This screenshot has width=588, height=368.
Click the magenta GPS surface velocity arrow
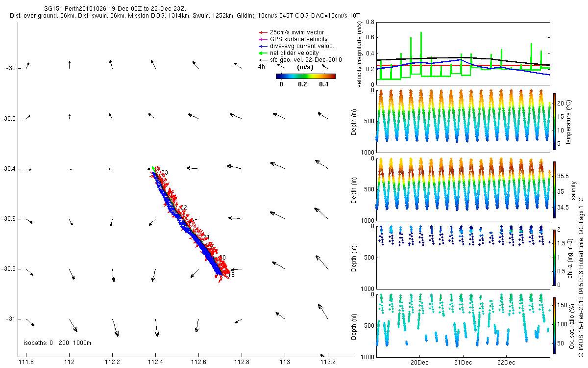[x=262, y=39]
